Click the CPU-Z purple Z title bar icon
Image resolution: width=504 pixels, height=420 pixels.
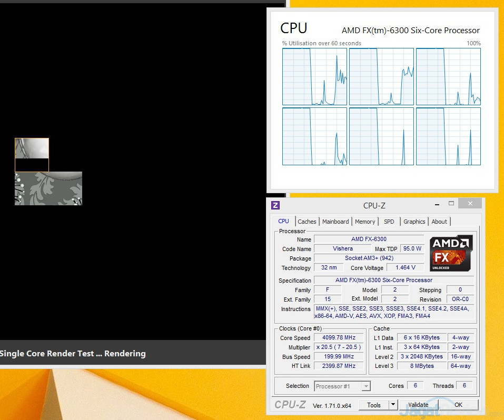[275, 205]
